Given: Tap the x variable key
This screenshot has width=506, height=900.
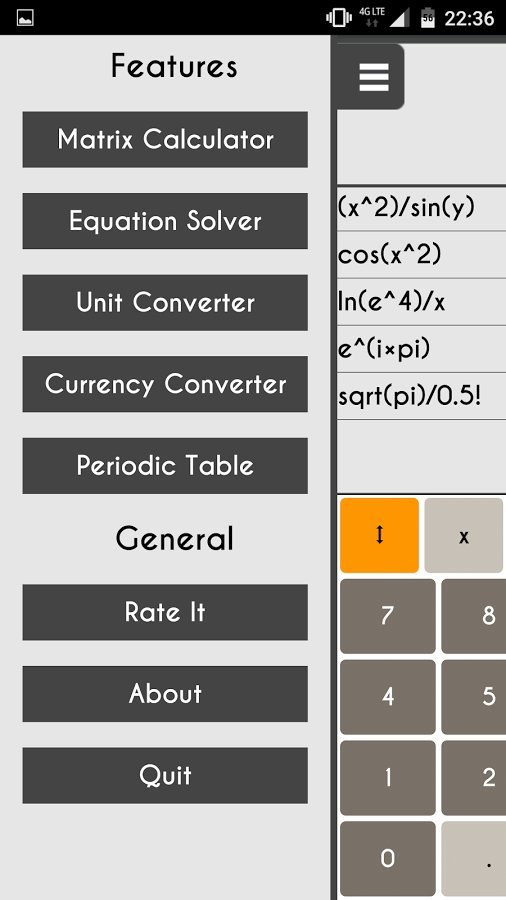Looking at the screenshot, I should 464,535.
